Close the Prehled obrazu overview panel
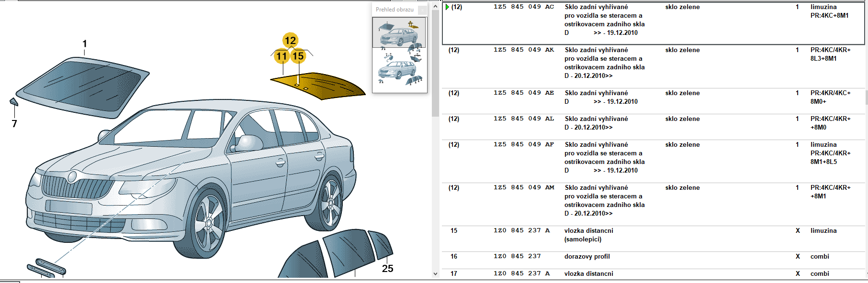The image size is (868, 283). point(422,10)
